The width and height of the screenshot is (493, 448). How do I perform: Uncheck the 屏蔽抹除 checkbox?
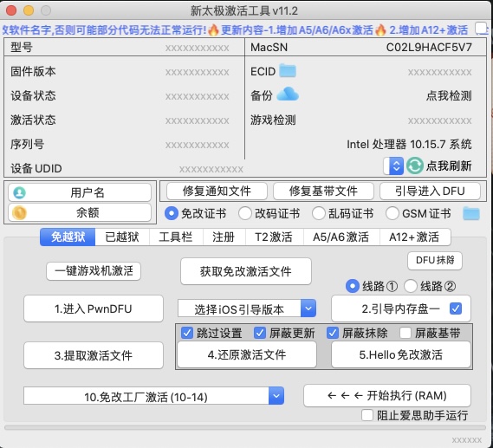tap(333, 333)
